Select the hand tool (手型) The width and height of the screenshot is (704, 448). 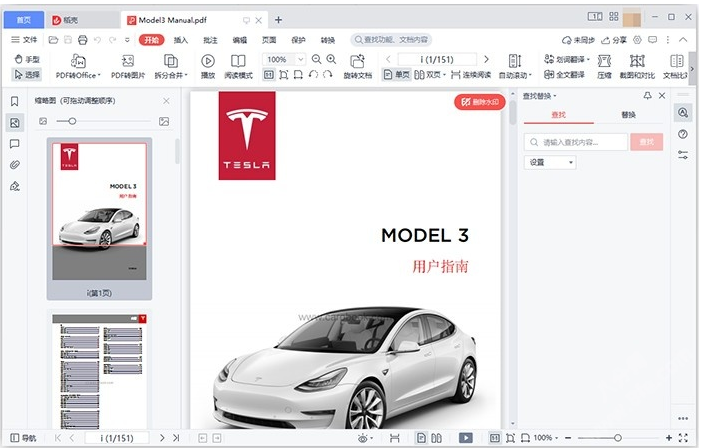pyautogui.click(x=27, y=60)
